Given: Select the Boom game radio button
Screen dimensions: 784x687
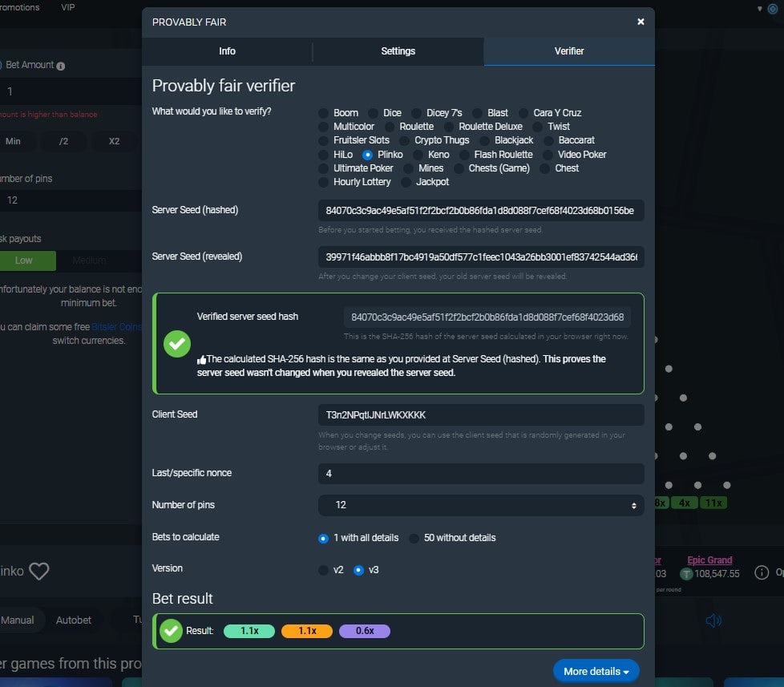Looking at the screenshot, I should 324,113.
